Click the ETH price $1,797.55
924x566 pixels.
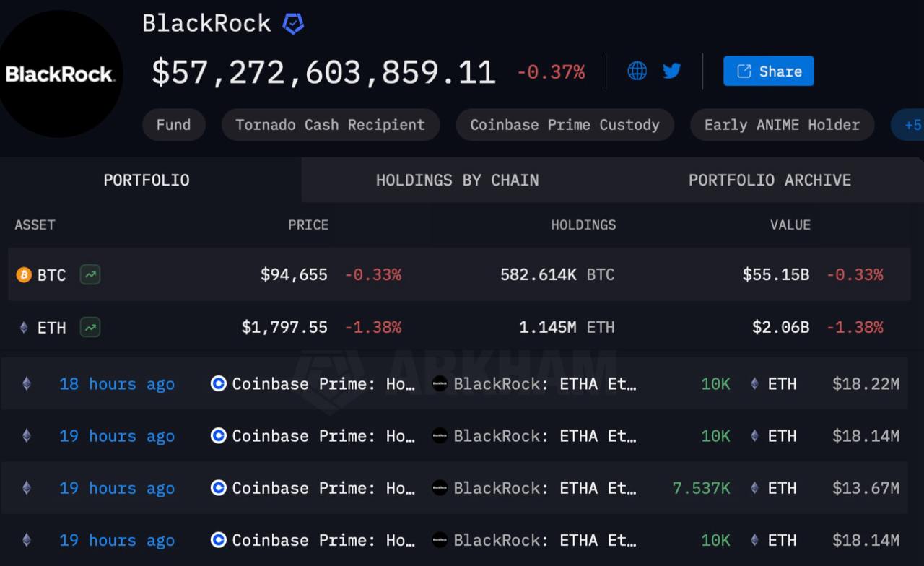point(284,327)
